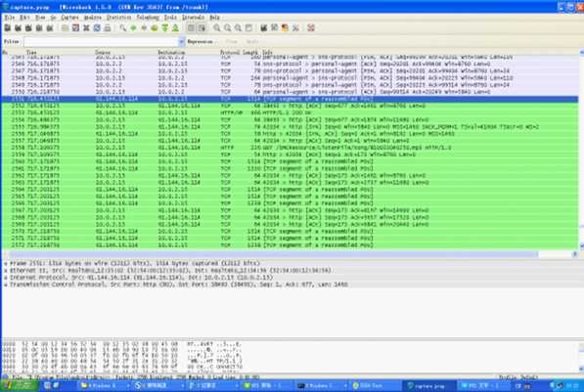Go to a specific packet number
Image resolution: width=584 pixels, height=392 pixels.
155,28
